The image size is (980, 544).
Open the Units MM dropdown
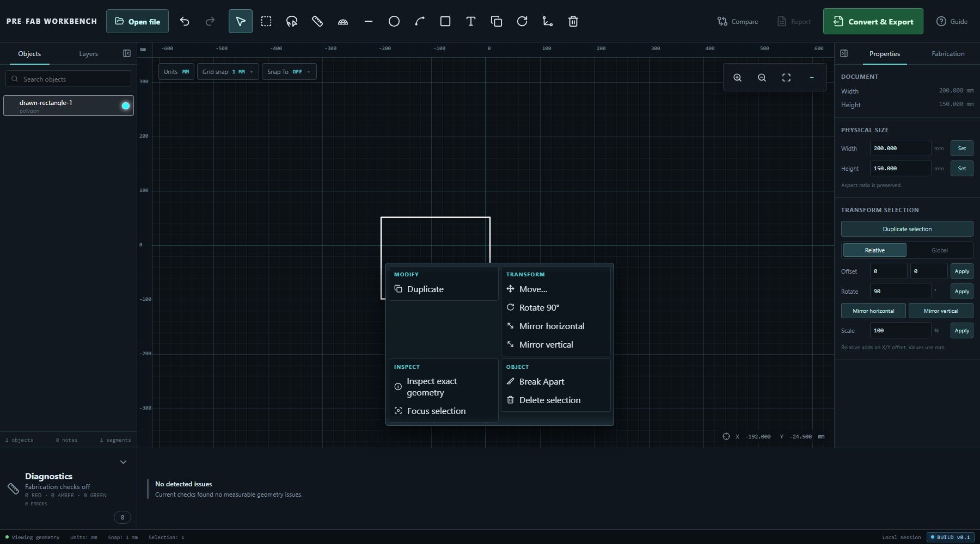(x=176, y=72)
